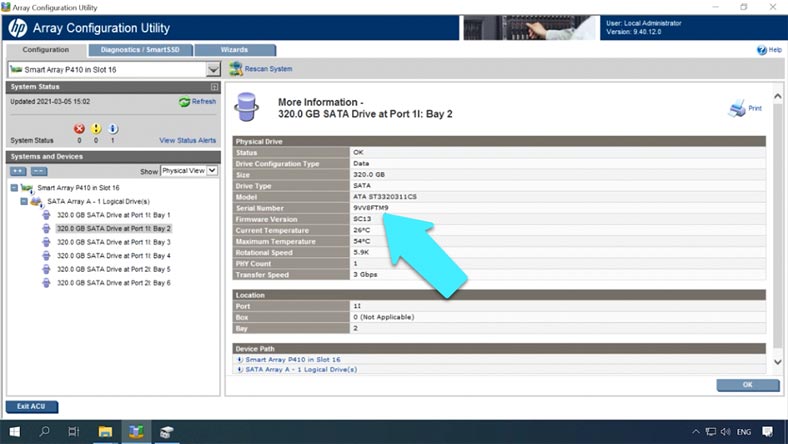Click serial number value 9VV8FTM9
The height and width of the screenshot is (444, 788).
click(371, 208)
